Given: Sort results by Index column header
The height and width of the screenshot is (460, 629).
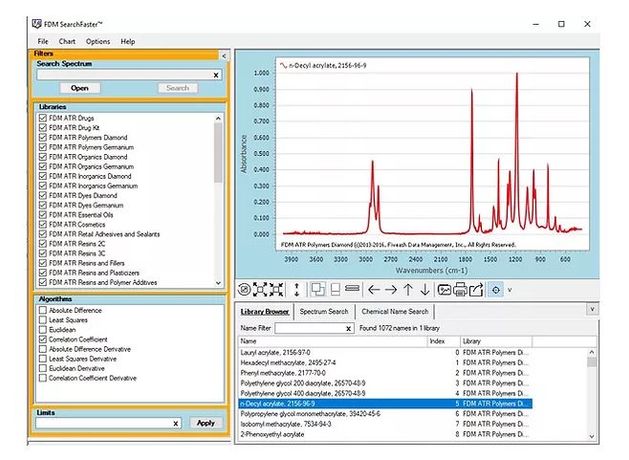Looking at the screenshot, I should click(x=444, y=341).
